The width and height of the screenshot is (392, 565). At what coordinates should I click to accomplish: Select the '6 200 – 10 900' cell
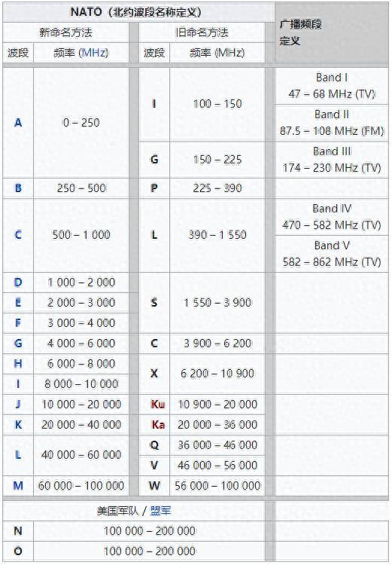pos(217,374)
